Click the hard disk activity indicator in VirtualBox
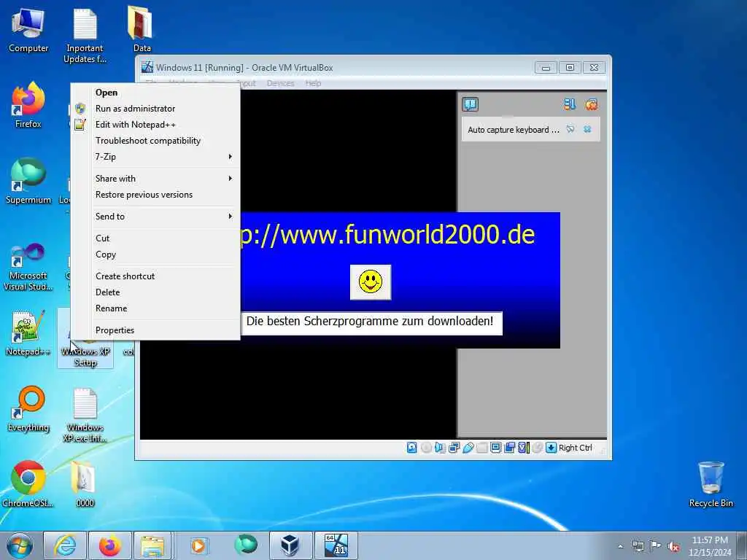Screen dimensions: 747x560 (x=412, y=448)
